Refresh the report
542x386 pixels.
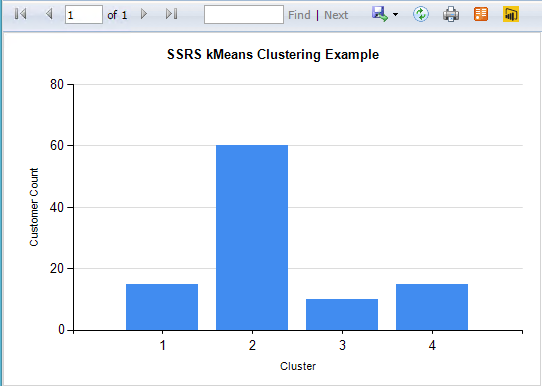421,14
